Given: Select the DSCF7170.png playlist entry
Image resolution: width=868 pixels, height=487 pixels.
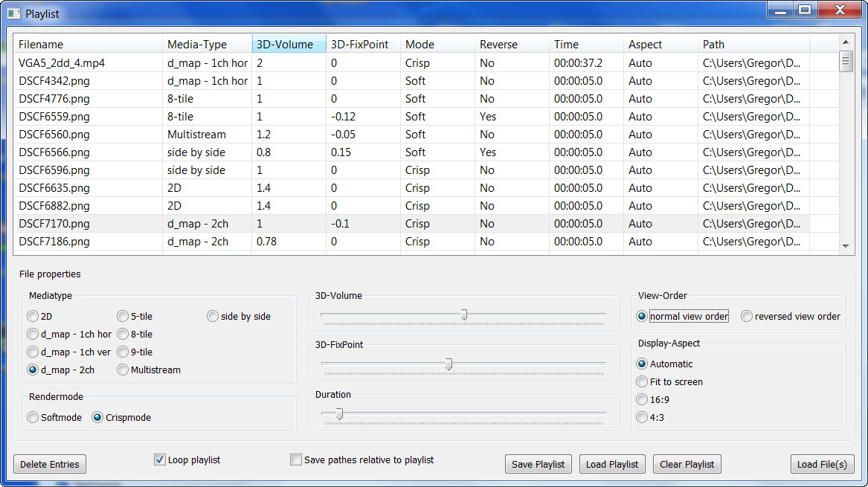Looking at the screenshot, I should point(411,224).
